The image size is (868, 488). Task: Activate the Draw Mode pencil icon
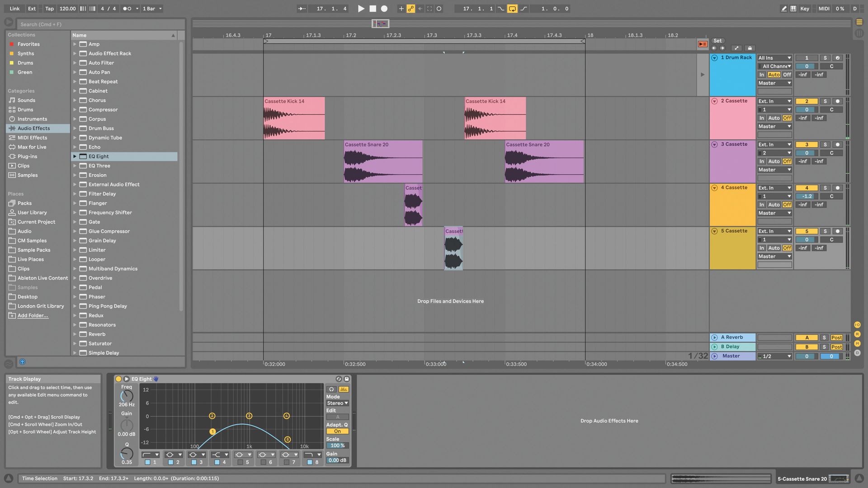pos(784,8)
